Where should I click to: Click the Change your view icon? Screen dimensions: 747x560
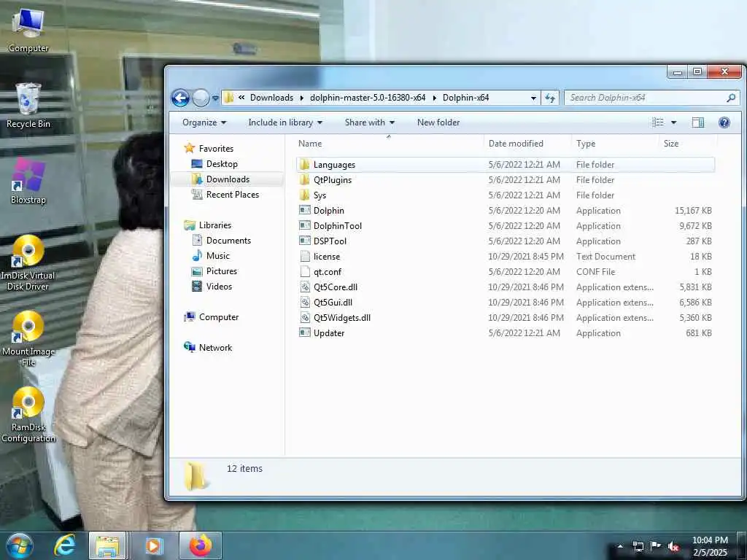(x=658, y=122)
